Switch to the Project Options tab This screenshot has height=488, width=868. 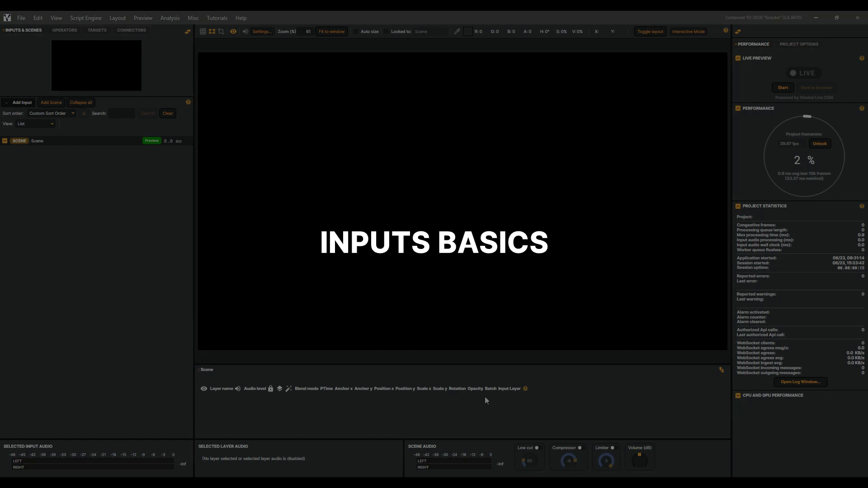[x=799, y=44]
